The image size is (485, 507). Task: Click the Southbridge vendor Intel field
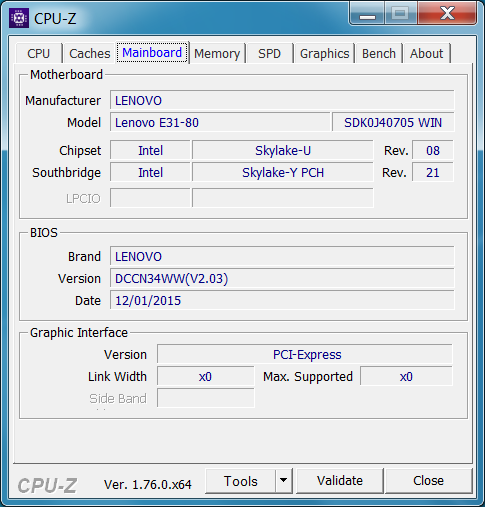tap(150, 173)
